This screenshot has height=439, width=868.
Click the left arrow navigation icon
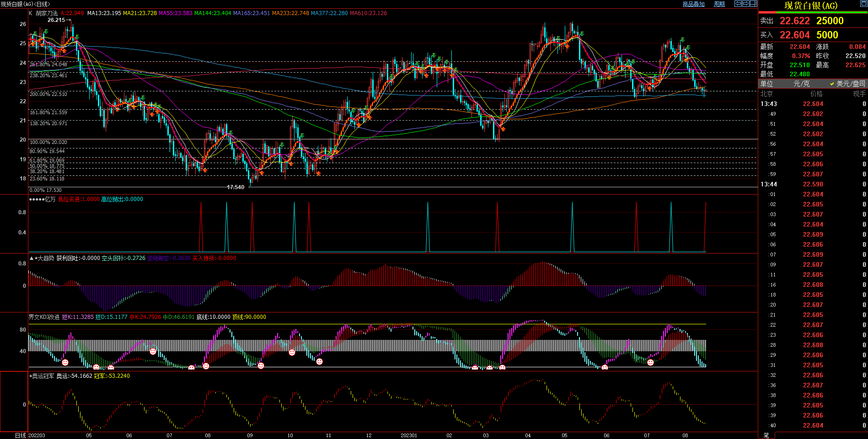tap(738, 4)
